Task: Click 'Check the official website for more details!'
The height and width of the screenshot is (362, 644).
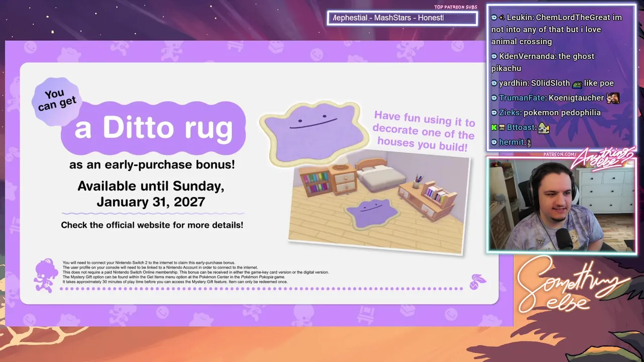Action: (152, 225)
